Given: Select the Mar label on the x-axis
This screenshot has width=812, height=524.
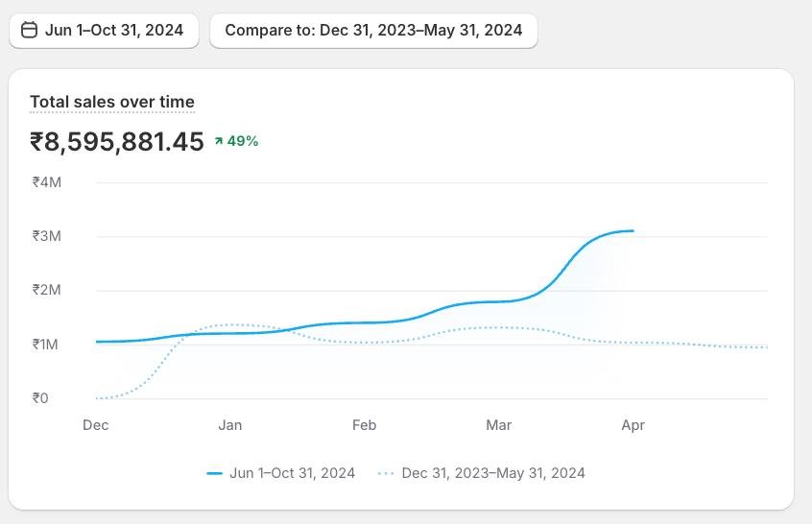Looking at the screenshot, I should pyautogui.click(x=499, y=425).
